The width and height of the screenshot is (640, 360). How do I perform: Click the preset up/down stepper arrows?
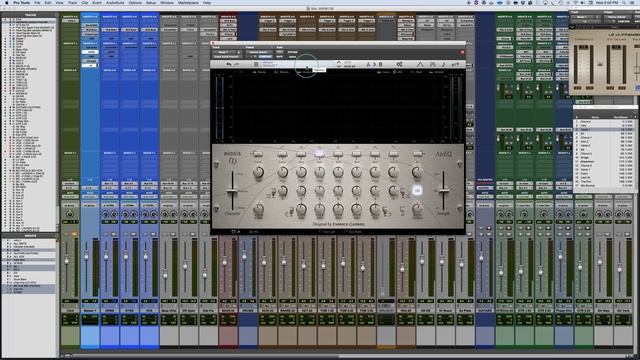click(338, 64)
